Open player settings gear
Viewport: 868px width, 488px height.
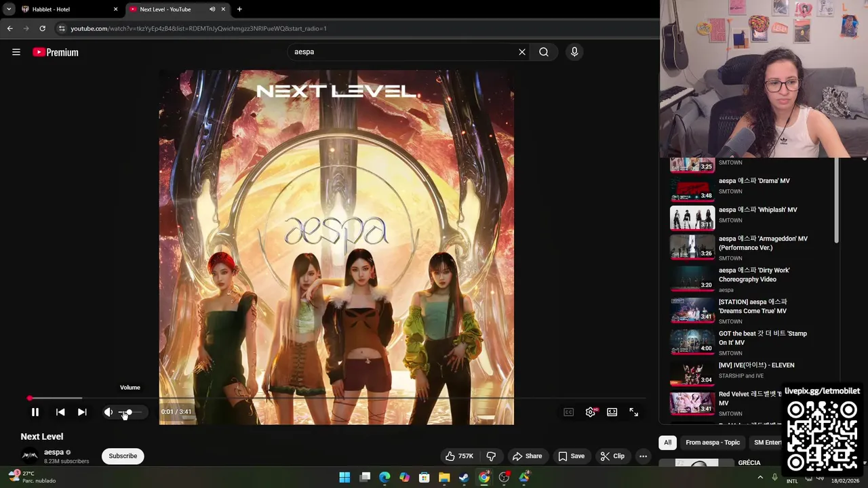pos(591,412)
